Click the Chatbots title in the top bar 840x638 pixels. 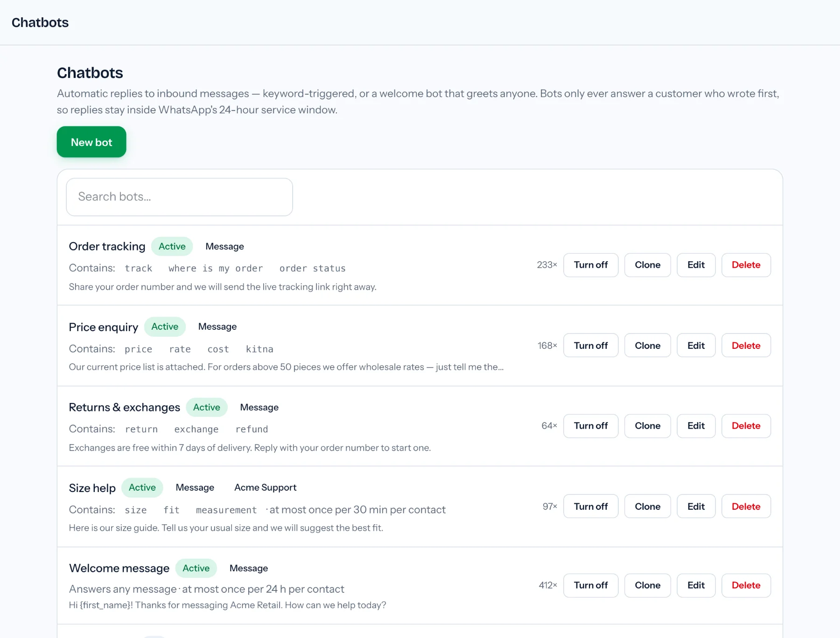[x=40, y=22]
